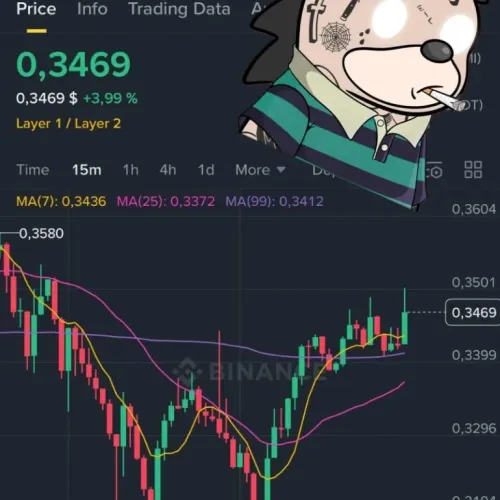Click the More dropdown arrow
This screenshot has height=500, width=500.
coord(281,170)
